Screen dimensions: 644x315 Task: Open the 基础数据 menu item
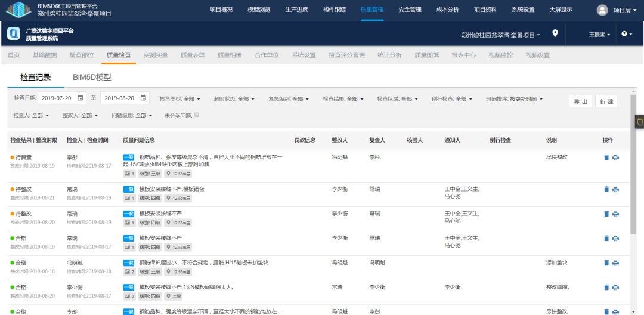pyautogui.click(x=45, y=55)
